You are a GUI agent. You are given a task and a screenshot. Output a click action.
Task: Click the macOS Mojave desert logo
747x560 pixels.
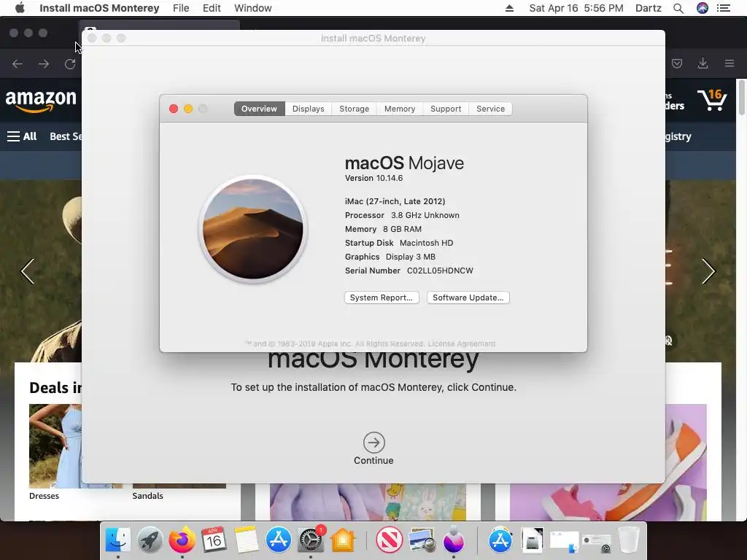(253, 229)
